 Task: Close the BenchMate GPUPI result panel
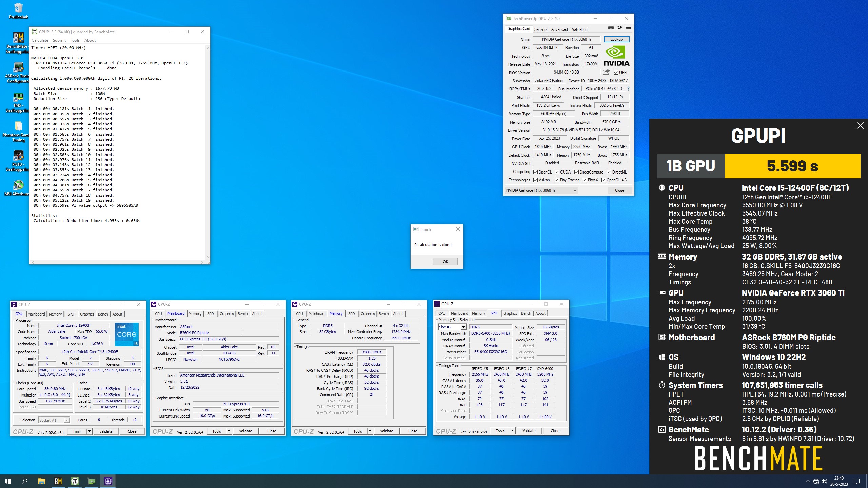(860, 126)
